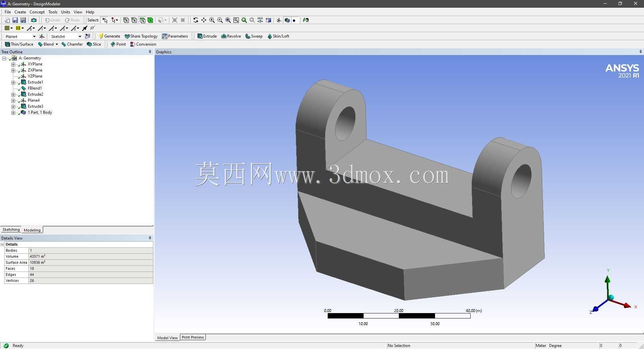Expand the Extrude3 tree node
The height and width of the screenshot is (349, 644).
13,106
